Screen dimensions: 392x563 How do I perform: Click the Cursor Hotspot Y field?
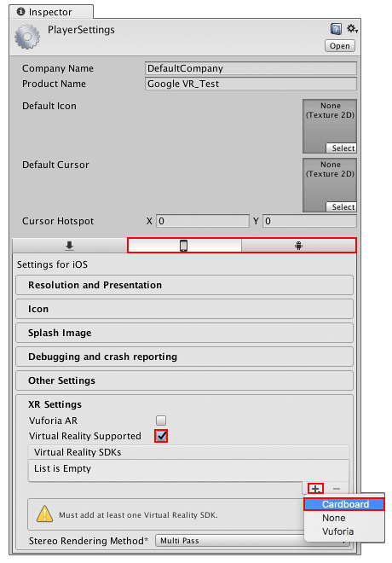tap(310, 221)
